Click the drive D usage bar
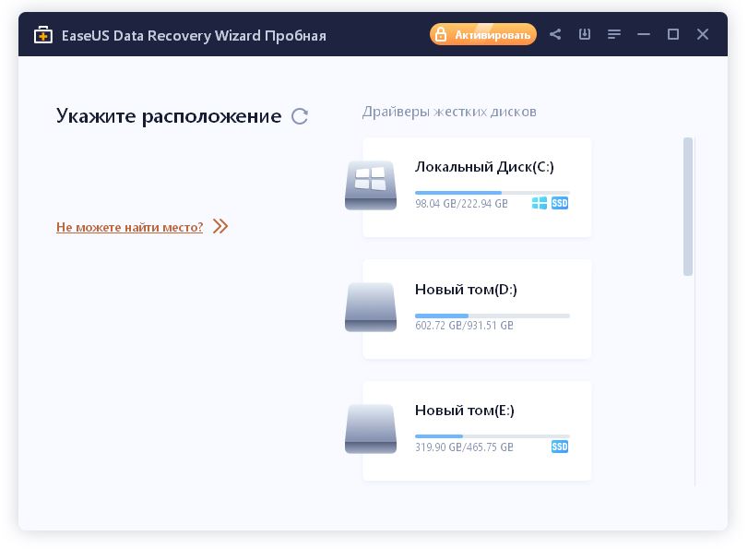748x560 pixels. tap(493, 316)
